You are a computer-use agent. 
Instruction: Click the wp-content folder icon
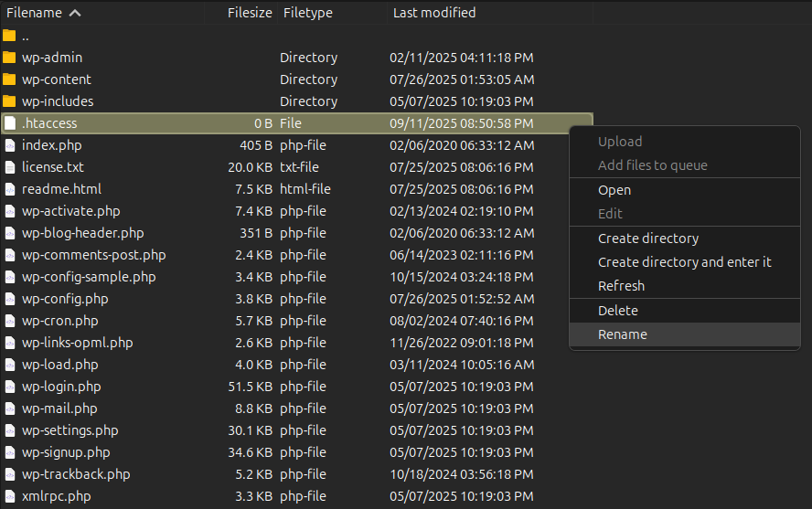[x=9, y=80]
